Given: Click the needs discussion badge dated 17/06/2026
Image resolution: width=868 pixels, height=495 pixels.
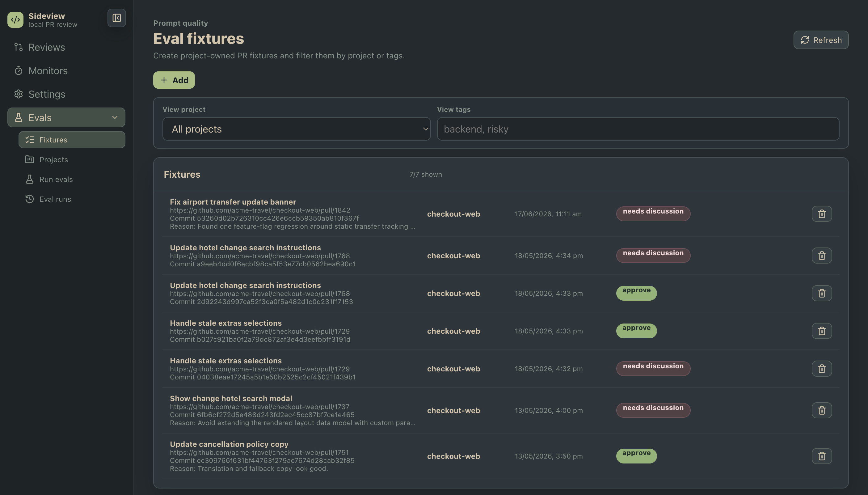Looking at the screenshot, I should click(x=653, y=214).
